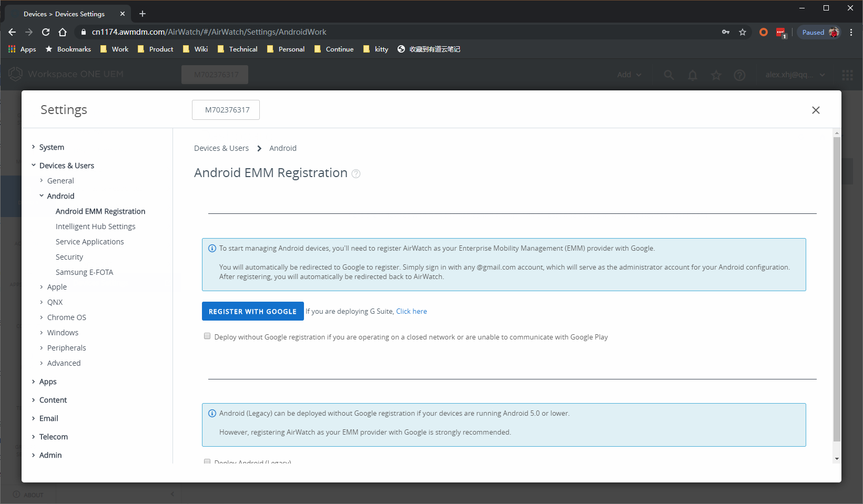
Task: Click the browser address bar URL
Action: point(209,32)
